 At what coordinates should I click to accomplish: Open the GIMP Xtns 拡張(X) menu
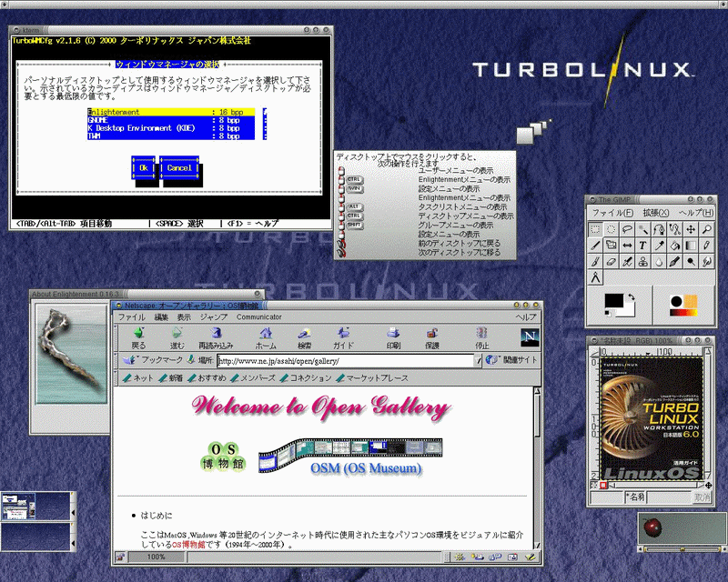pos(655,213)
